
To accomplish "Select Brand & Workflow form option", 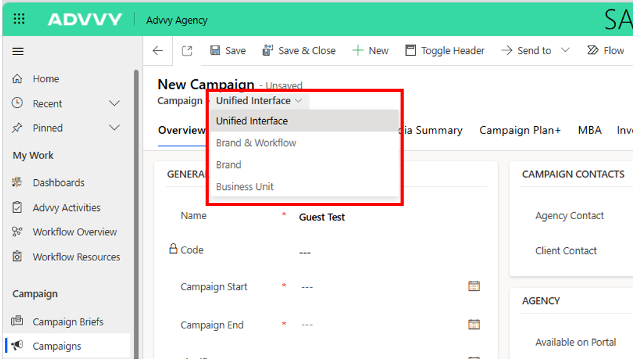I will (256, 143).
